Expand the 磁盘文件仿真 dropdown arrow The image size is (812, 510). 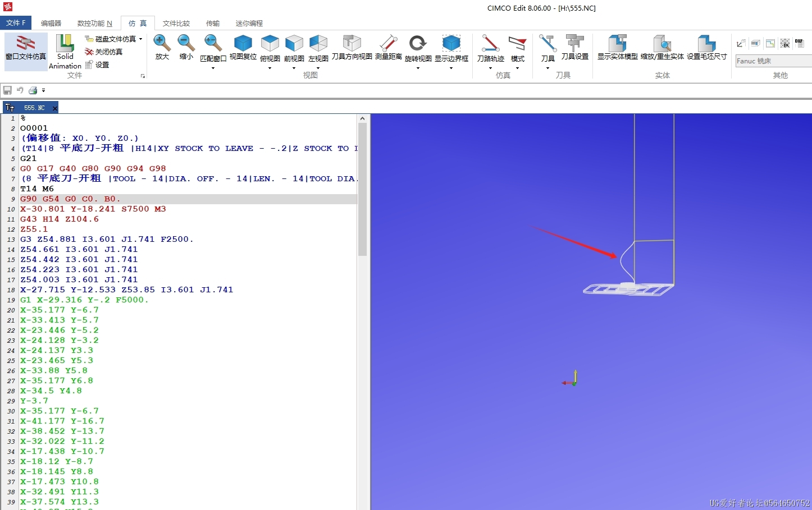pos(140,39)
